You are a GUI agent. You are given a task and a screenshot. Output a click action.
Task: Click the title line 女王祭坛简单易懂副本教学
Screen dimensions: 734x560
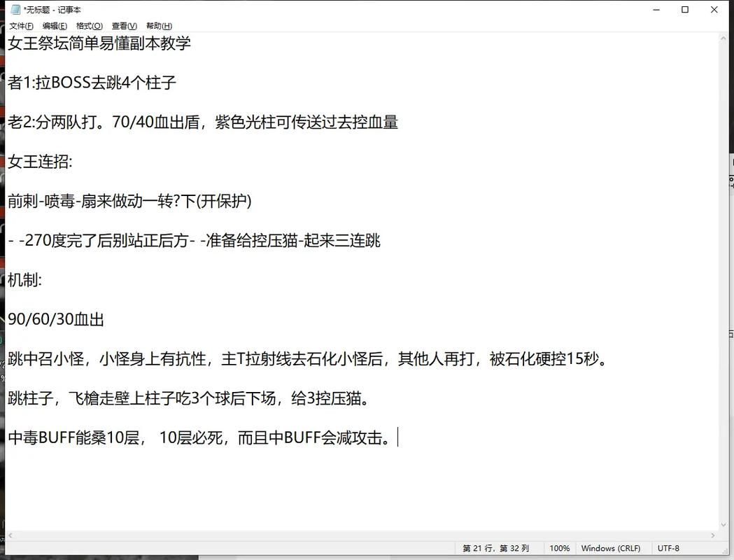99,43
